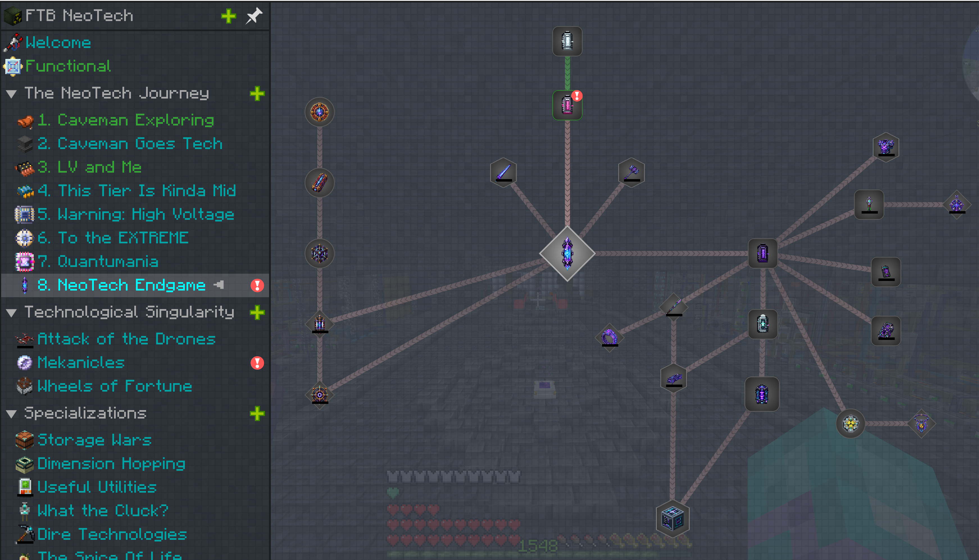This screenshot has width=979, height=560.
Task: Toggle the pin for the chapter panel
Action: click(254, 16)
